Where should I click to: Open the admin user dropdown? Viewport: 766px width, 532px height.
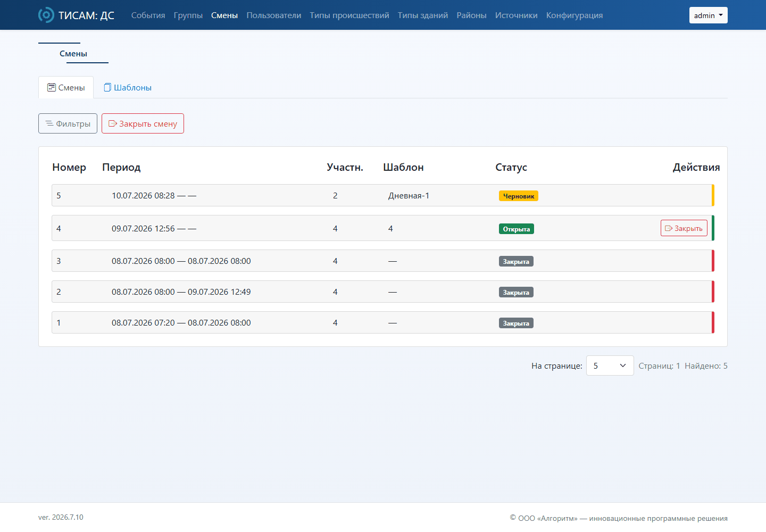pos(708,15)
